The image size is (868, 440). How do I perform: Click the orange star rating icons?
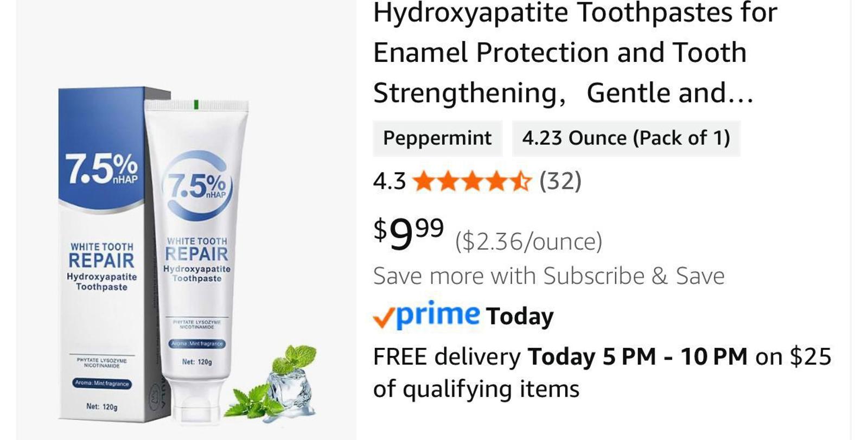point(472,181)
